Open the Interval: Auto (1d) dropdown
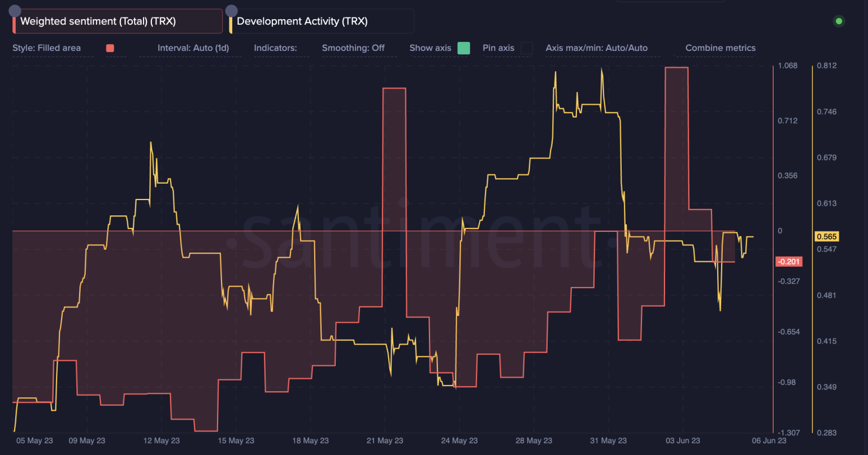The width and height of the screenshot is (868, 455). tap(193, 48)
